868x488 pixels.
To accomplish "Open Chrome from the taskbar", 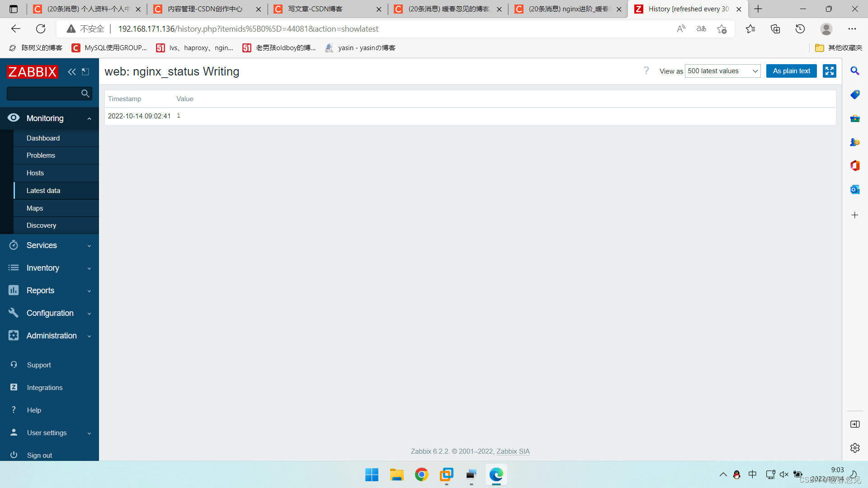I will pos(421,474).
